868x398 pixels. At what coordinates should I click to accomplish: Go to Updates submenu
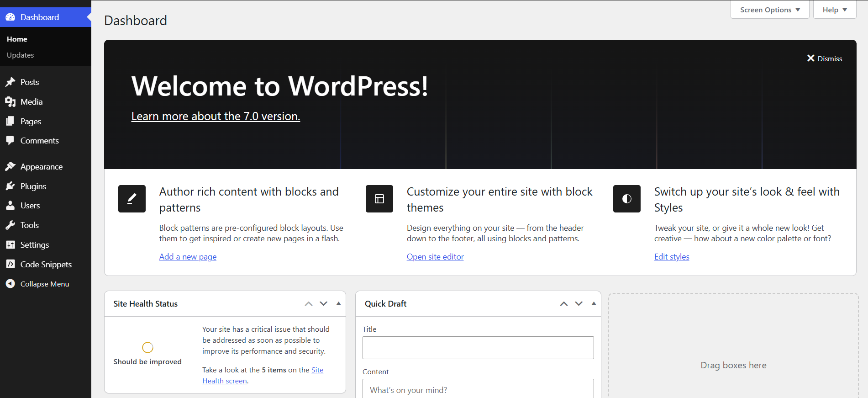tap(21, 55)
